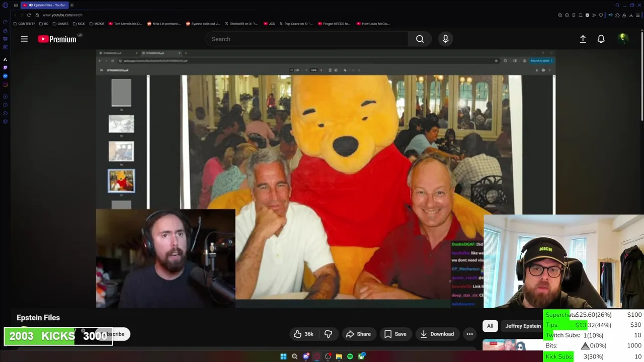Click the pin toolbar icon in browser
Viewport: 644px width, 362px height.
tap(574, 15)
